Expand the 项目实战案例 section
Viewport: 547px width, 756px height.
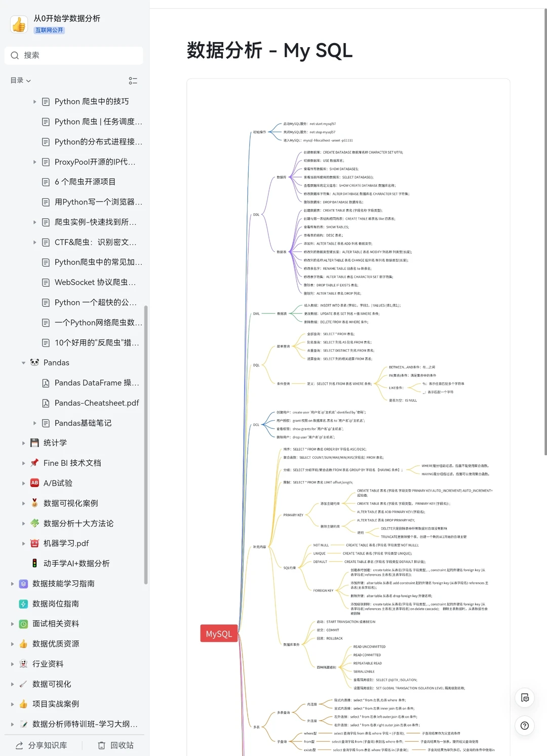click(12, 704)
